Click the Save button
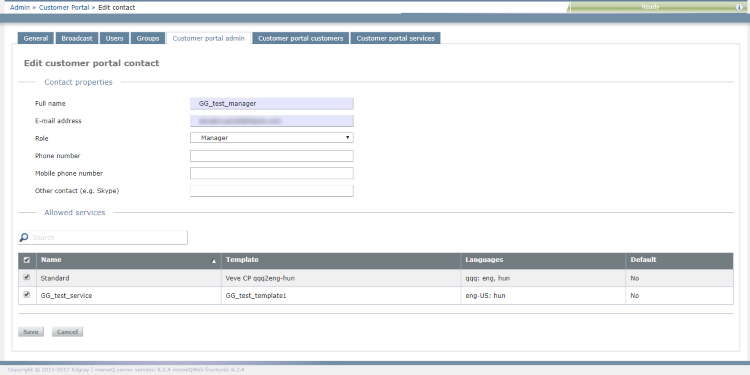This screenshot has width=750, height=375. click(31, 331)
